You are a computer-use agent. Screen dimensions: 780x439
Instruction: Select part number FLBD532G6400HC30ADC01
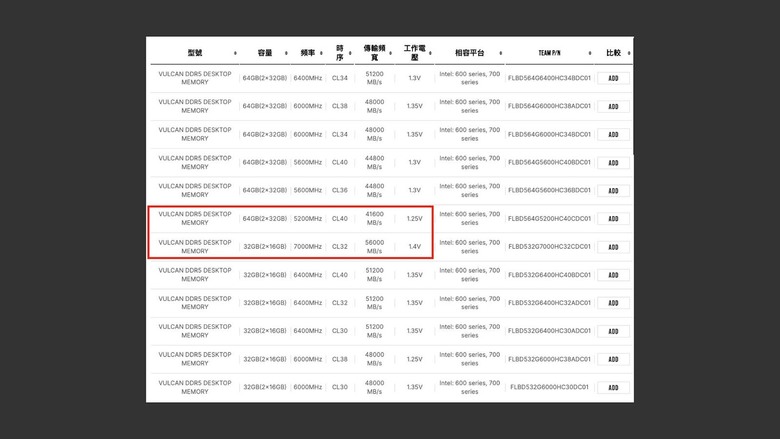click(x=549, y=331)
